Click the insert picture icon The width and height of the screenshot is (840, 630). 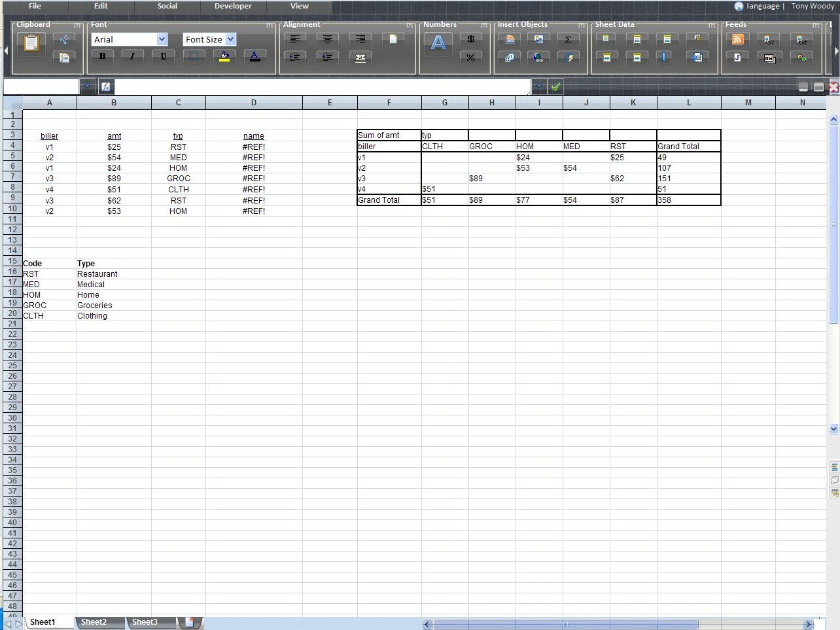pos(538,39)
